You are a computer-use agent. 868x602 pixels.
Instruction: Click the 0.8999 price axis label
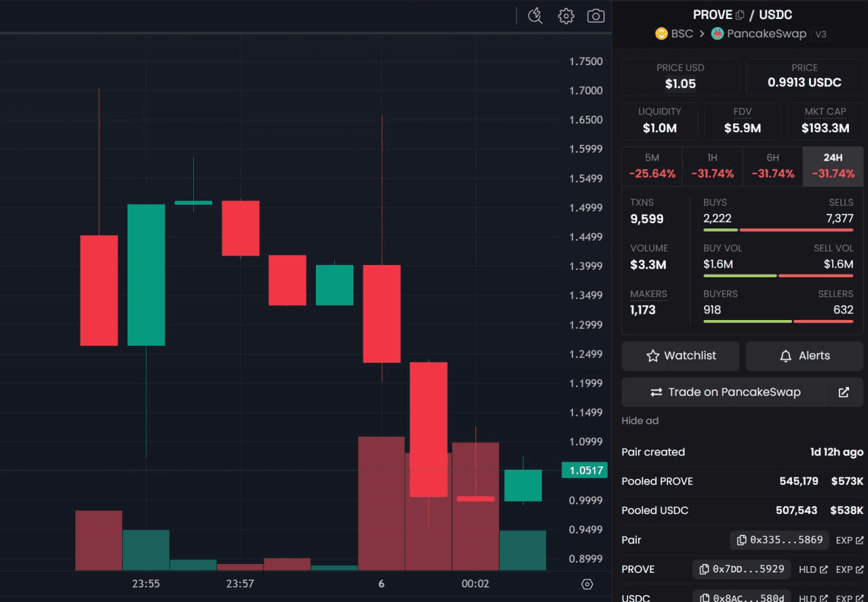pos(585,559)
